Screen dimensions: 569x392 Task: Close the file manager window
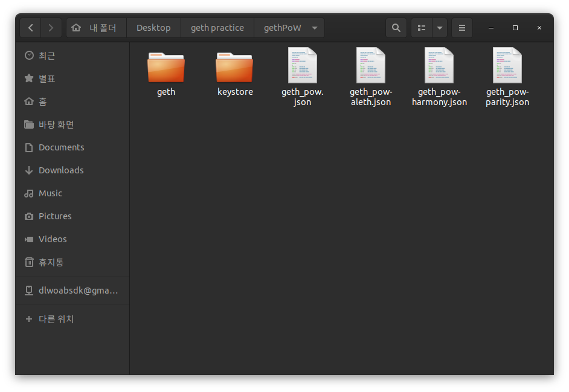pos(539,28)
